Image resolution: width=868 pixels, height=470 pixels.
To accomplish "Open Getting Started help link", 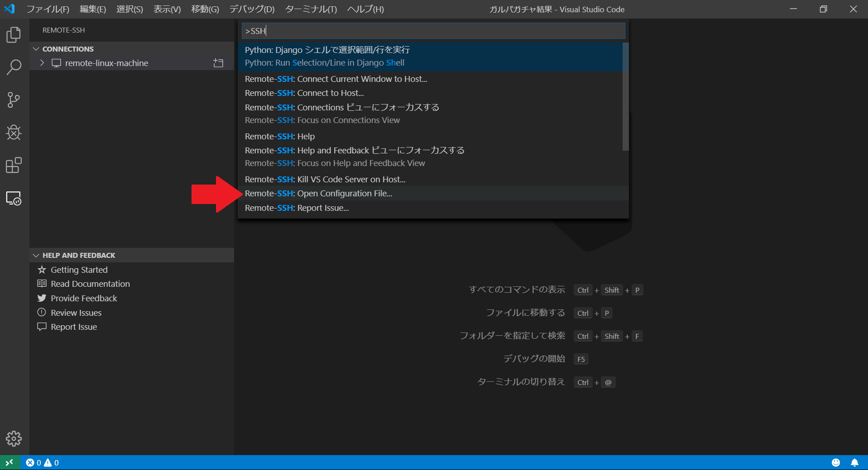I will click(79, 270).
